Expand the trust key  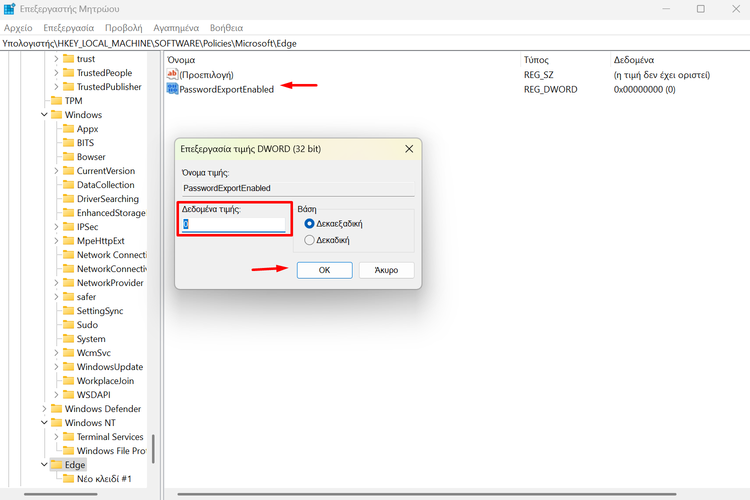56,59
